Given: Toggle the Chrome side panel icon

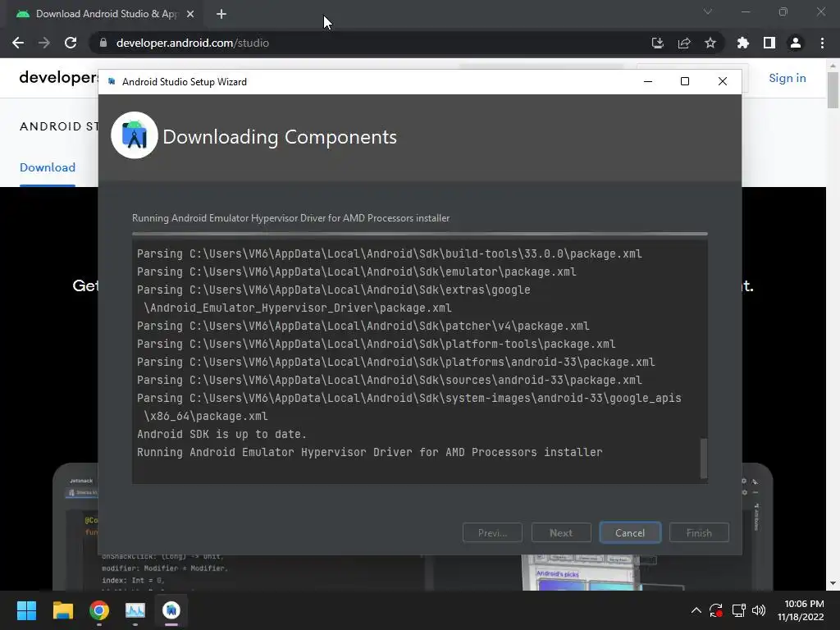Looking at the screenshot, I should click(x=769, y=43).
